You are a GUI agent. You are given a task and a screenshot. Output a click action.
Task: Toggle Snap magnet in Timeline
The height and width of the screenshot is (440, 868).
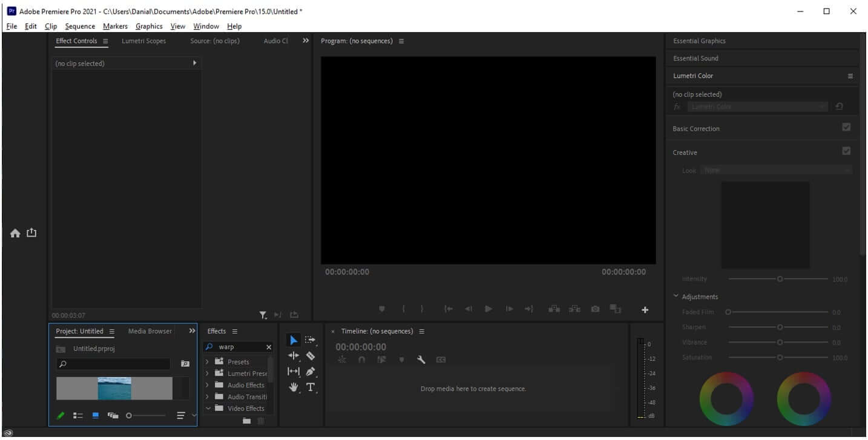[361, 360]
